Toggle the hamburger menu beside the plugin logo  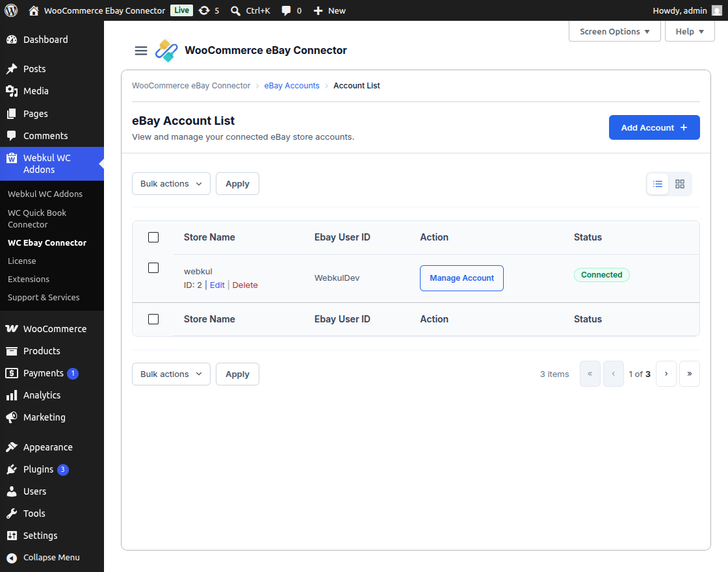coord(140,51)
